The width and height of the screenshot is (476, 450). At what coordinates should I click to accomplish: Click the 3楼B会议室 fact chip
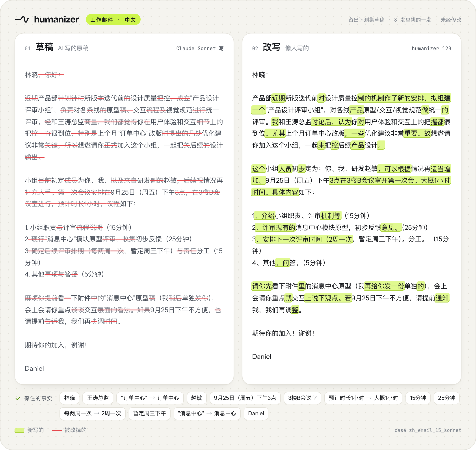(x=302, y=398)
